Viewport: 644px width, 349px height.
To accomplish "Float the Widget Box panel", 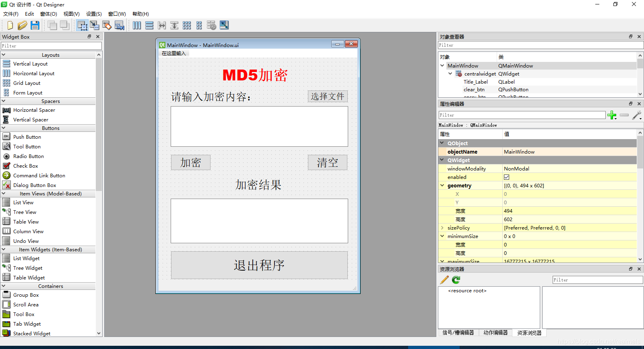I will click(x=89, y=37).
